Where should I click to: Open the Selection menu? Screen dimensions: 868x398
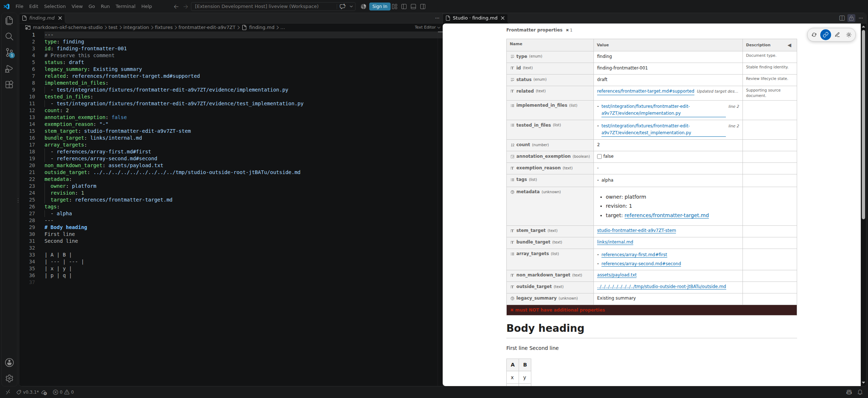click(x=55, y=6)
